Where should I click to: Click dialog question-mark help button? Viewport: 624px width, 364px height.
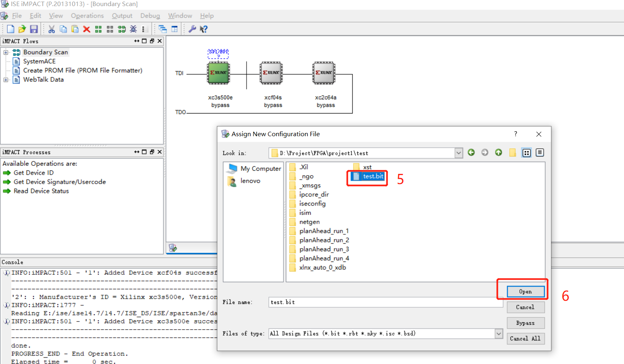(516, 134)
